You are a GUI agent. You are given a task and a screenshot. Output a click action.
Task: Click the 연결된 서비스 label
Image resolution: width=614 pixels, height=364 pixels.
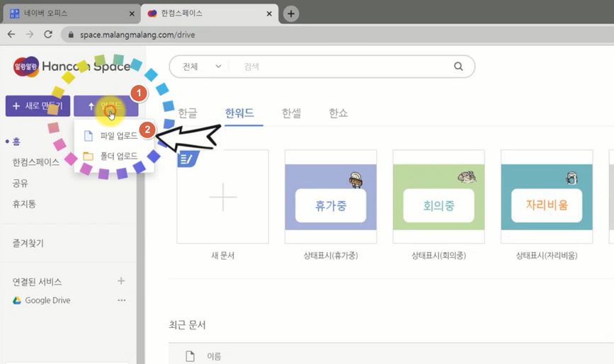(38, 281)
